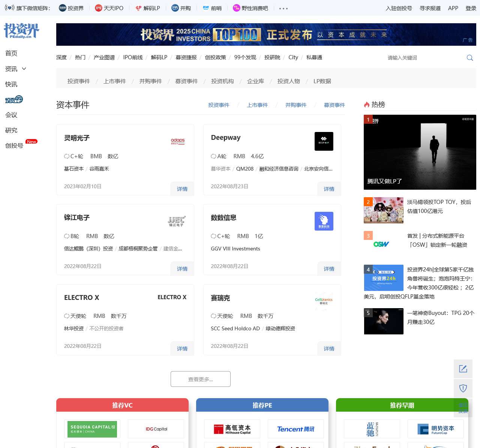Open the 投资界 WeChat matrix icon
Image resolution: width=480 pixels, height=448 pixels.
[63, 7]
